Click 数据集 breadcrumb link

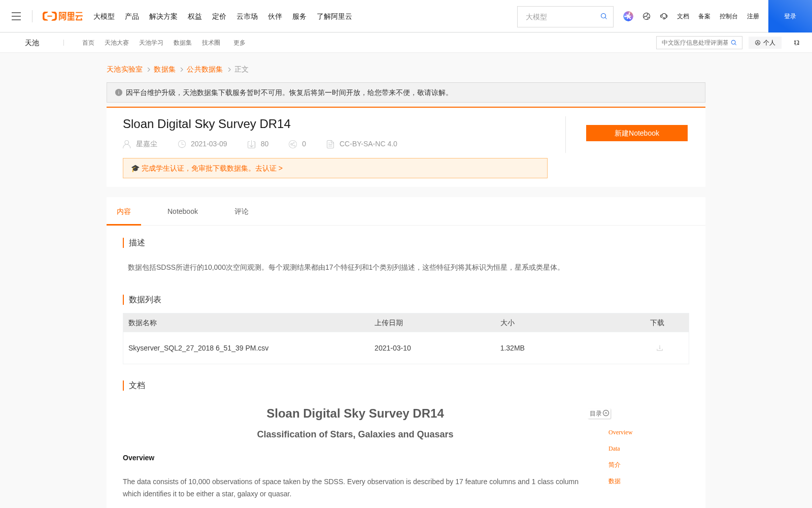[x=164, y=69]
